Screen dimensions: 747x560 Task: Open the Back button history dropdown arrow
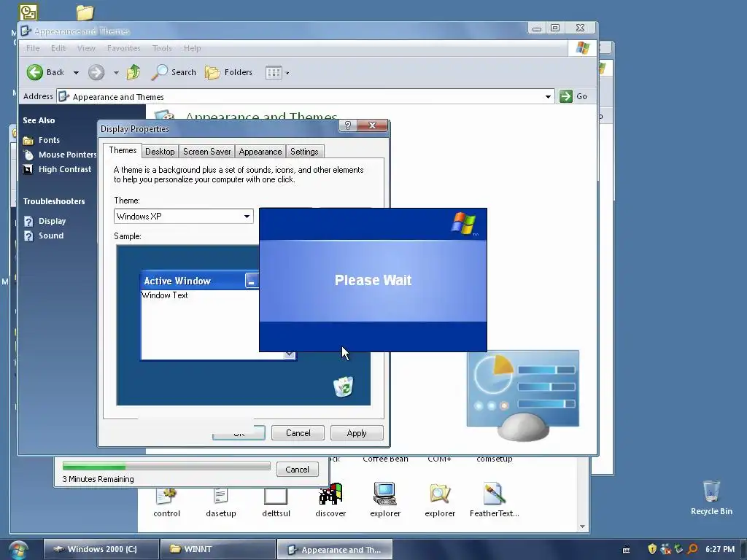[x=76, y=73]
